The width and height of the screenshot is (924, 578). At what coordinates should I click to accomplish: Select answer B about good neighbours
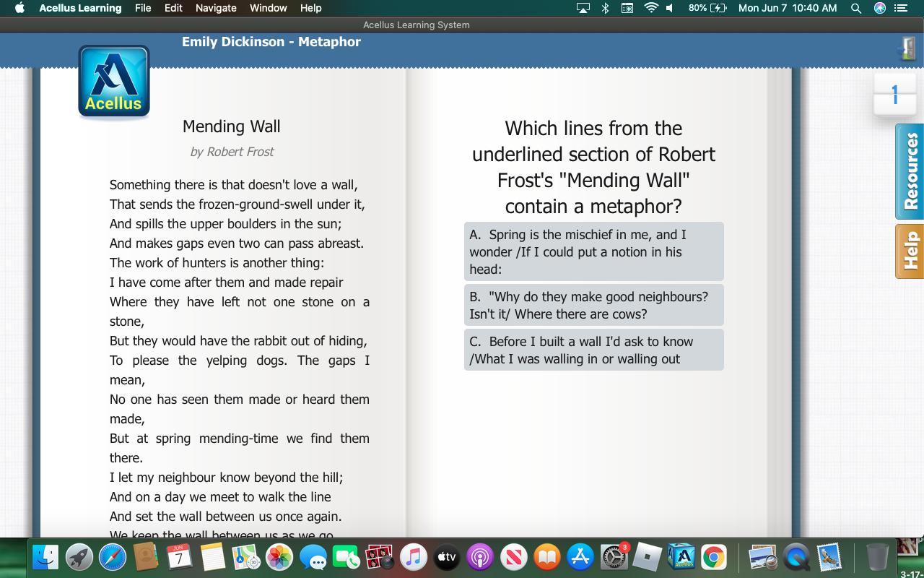594,305
